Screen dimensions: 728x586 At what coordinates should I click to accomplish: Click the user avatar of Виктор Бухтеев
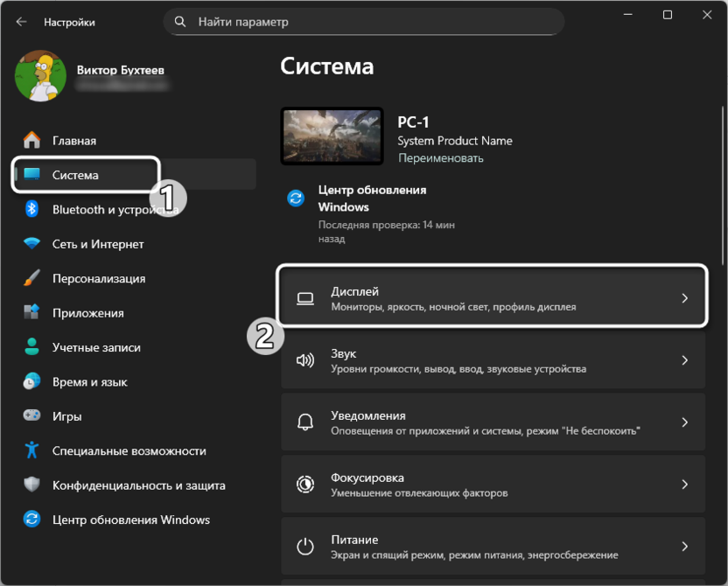click(40, 76)
